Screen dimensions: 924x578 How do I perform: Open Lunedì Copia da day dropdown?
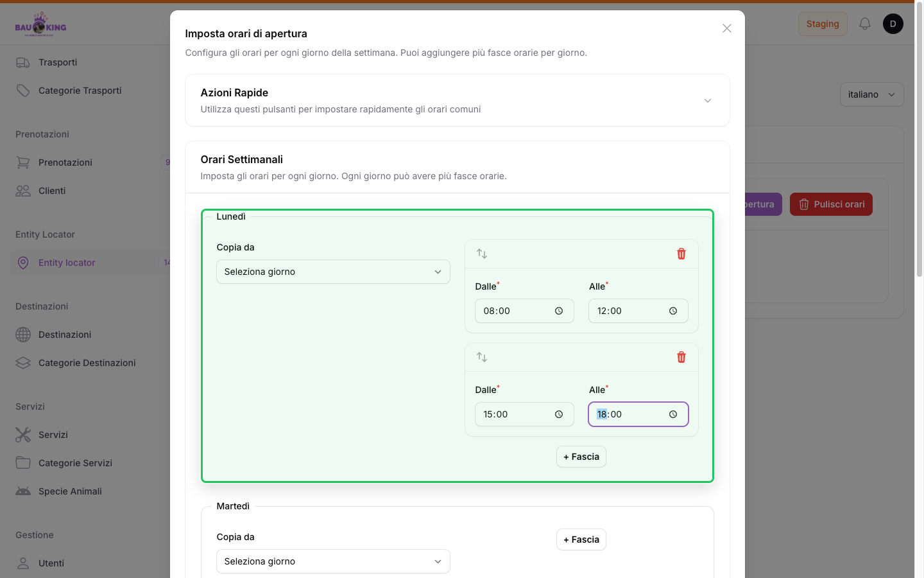pos(333,272)
